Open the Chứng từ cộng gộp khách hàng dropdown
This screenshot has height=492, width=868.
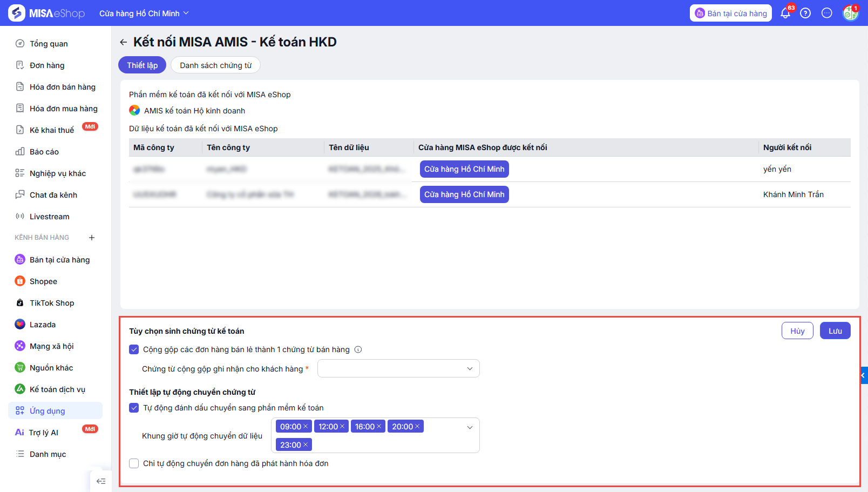click(x=398, y=369)
